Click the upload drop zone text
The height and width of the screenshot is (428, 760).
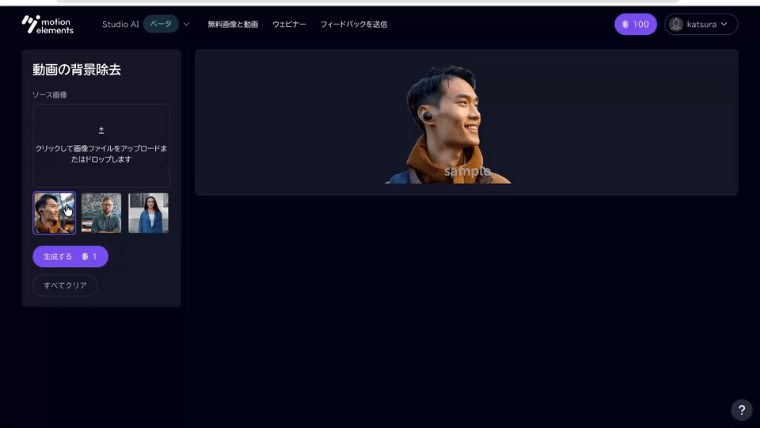tap(101, 153)
